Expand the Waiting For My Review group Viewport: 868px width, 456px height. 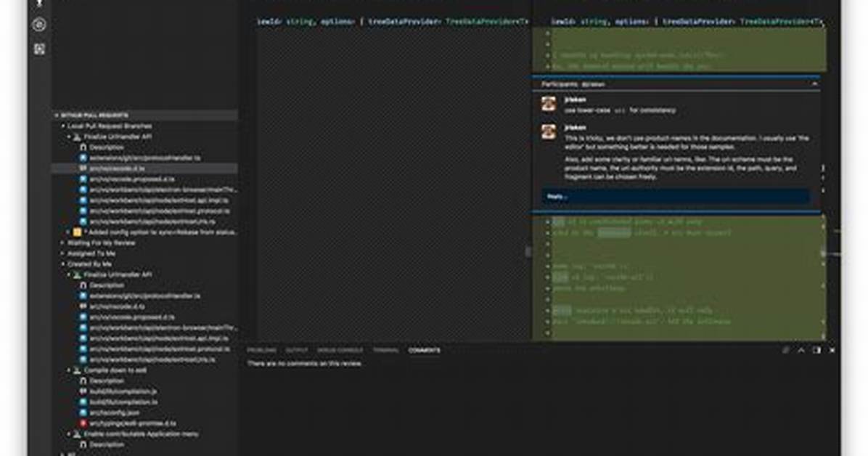pos(63,243)
